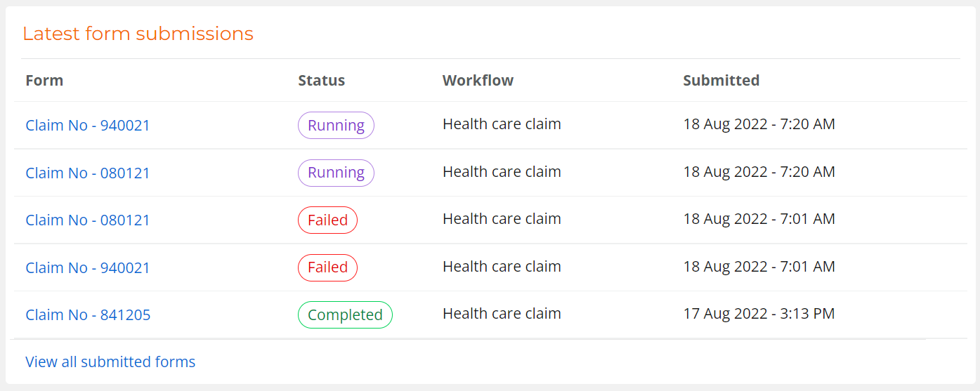Click the 17 Aug 2022 - 3:13 PM timestamp
The width and height of the screenshot is (980, 391).
[x=759, y=314]
